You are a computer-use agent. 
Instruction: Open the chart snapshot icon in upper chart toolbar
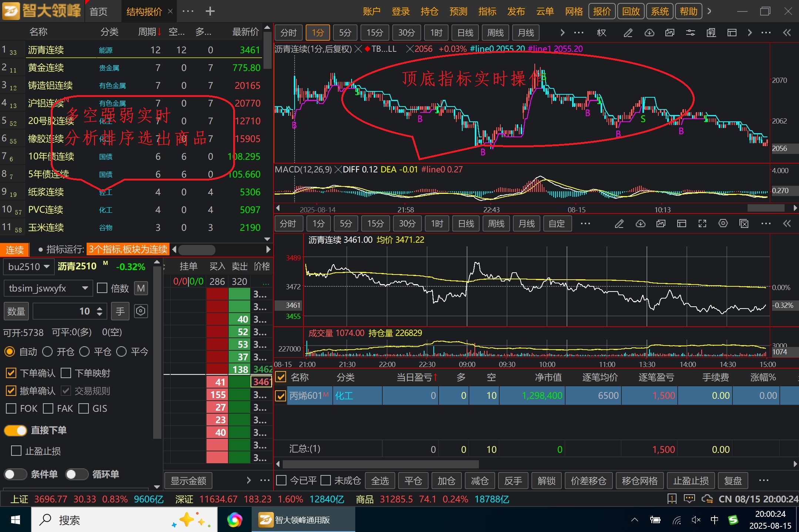tap(670, 33)
